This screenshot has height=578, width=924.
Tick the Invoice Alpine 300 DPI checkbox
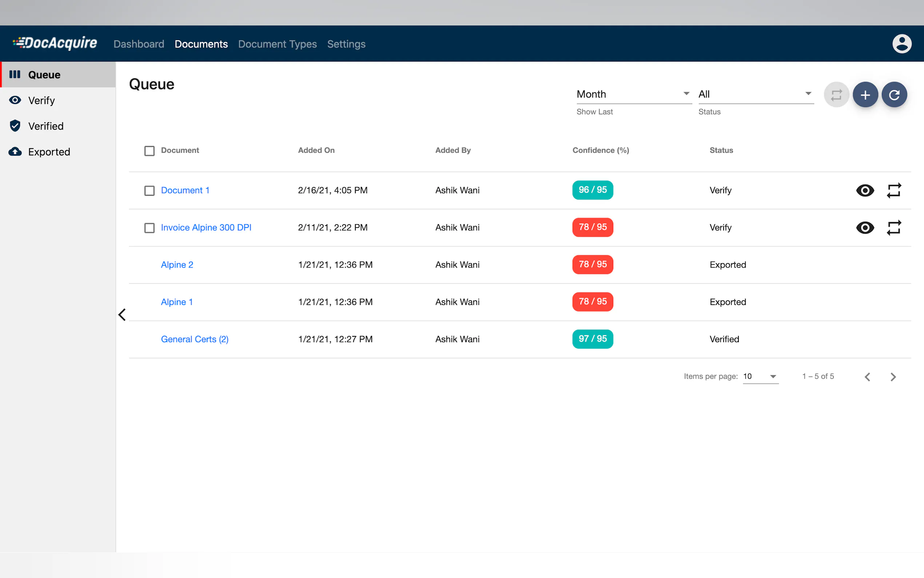point(150,228)
